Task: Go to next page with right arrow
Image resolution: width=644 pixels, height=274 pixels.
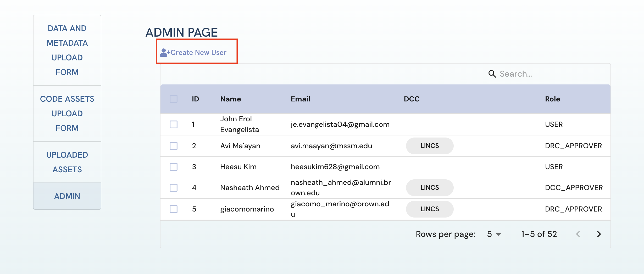Action: coord(599,234)
